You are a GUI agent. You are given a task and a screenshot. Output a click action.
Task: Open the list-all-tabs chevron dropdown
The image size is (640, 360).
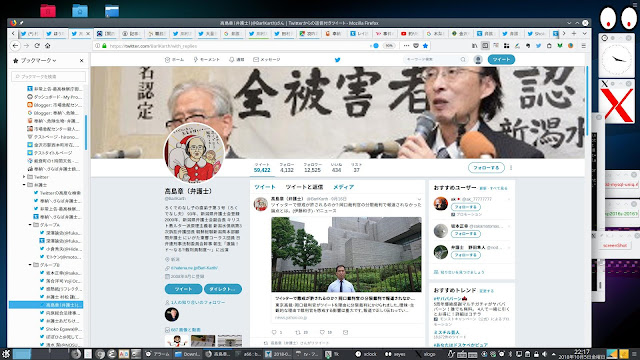pos(584,33)
